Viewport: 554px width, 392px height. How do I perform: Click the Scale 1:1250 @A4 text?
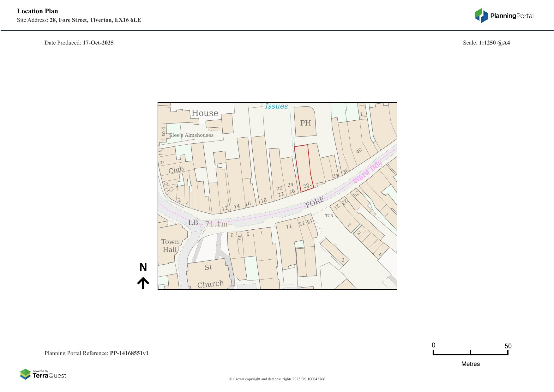pyautogui.click(x=486, y=43)
